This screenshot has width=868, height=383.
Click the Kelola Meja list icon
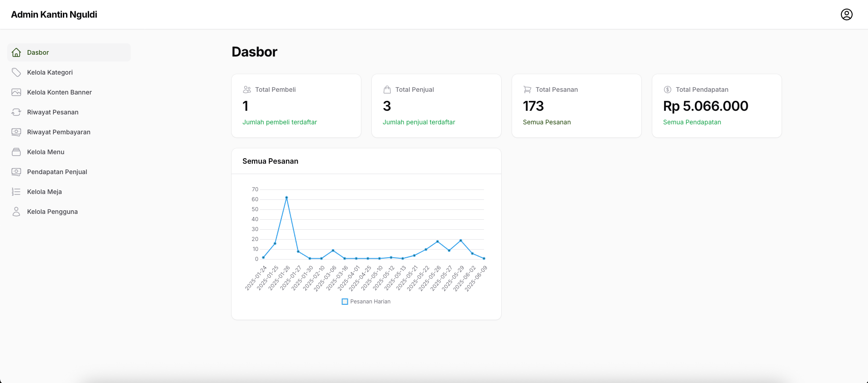click(x=16, y=192)
